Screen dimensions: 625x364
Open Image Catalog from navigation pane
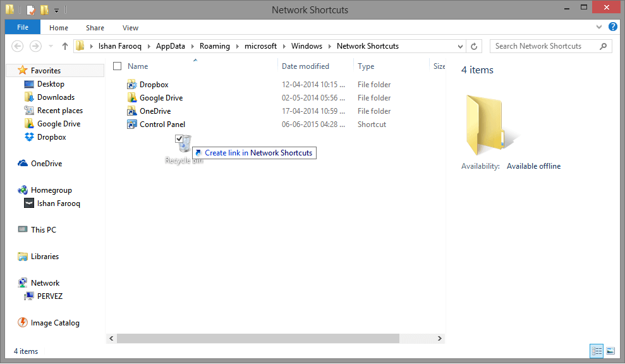[55, 323]
